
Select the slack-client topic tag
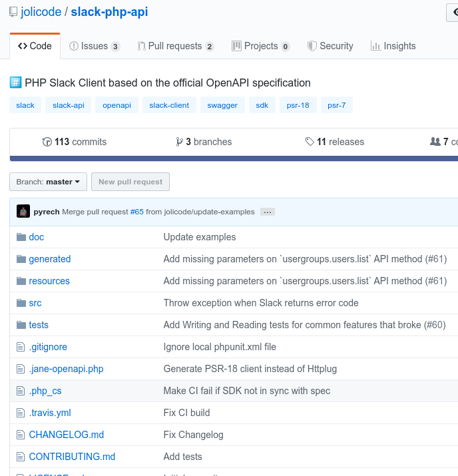[169, 105]
